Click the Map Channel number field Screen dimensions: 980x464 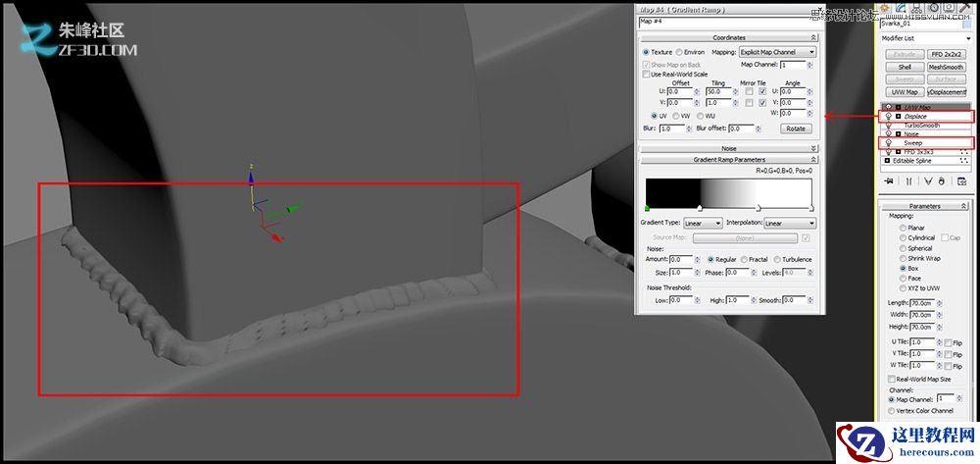pyautogui.click(x=793, y=65)
